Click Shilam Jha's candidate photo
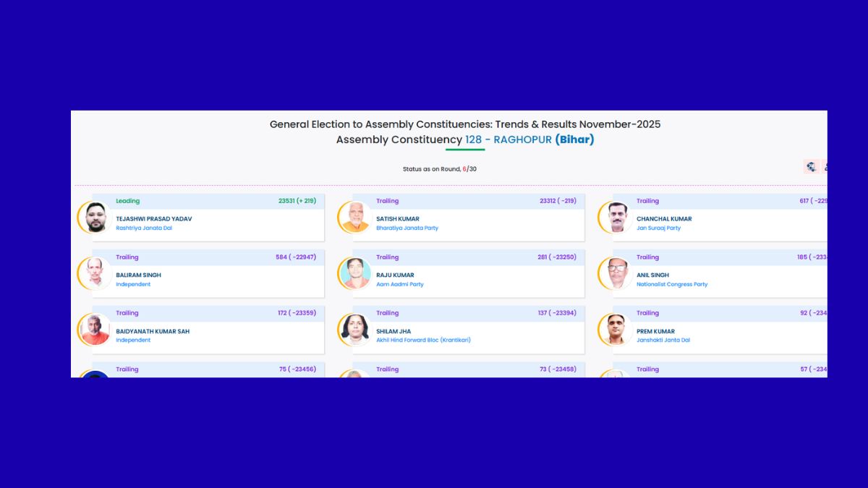This screenshot has width=868, height=488. (x=356, y=330)
